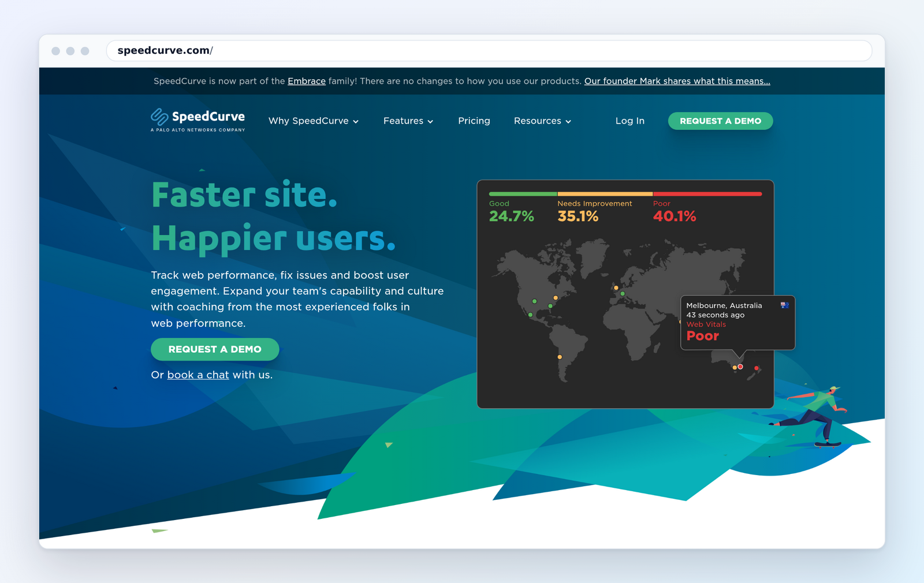
Task: Click the navbar Request a Demo button
Action: point(720,121)
